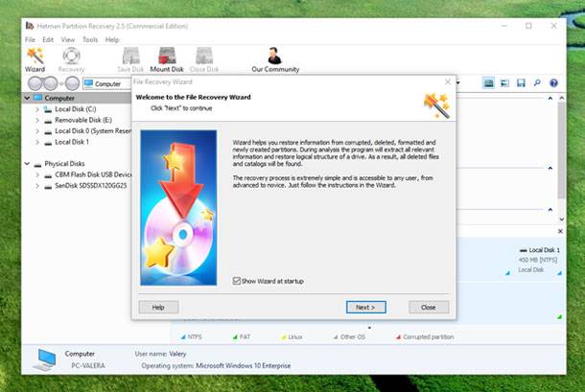Image resolution: width=585 pixels, height=392 pixels.
Task: Click the greyed-out Close Disk toolbar icon
Action: pyautogui.click(x=204, y=59)
